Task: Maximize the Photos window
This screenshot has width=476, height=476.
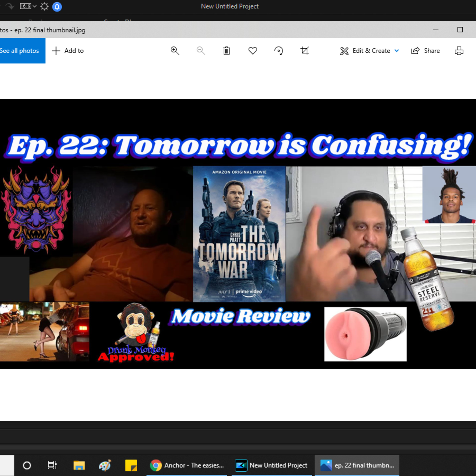Action: (x=460, y=30)
